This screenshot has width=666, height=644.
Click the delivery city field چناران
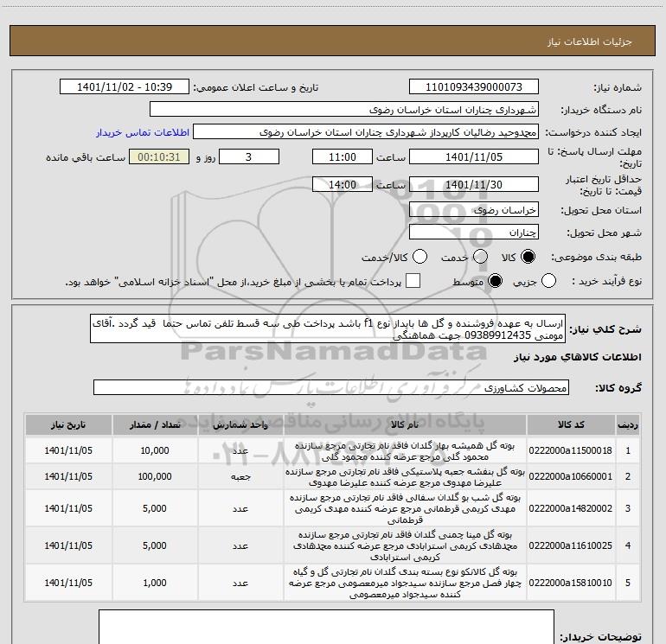click(x=474, y=233)
